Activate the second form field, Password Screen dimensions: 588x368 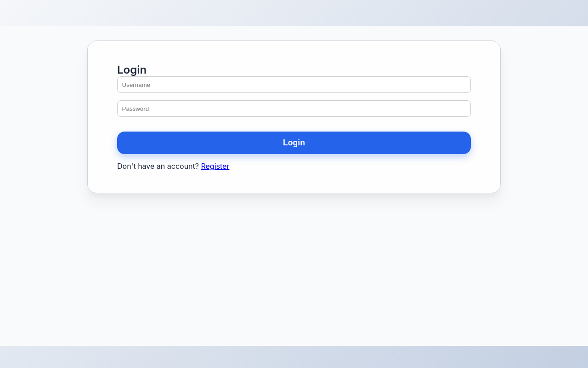click(x=294, y=109)
